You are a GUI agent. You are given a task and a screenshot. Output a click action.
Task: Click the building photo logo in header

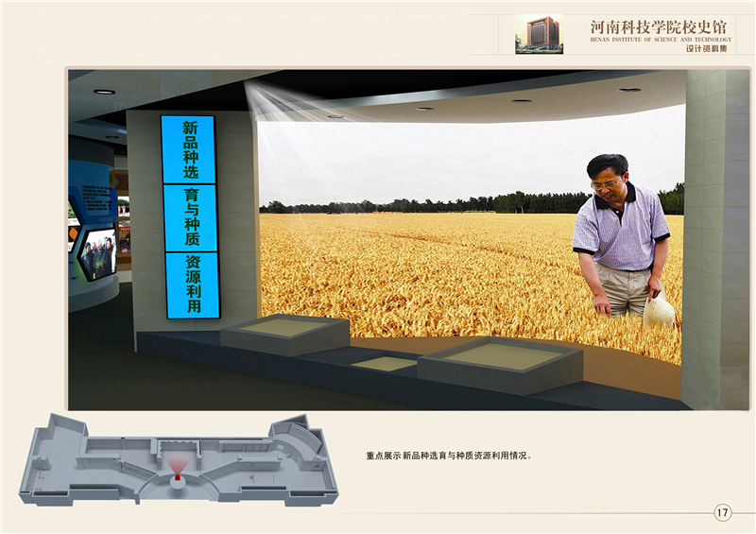coord(539,33)
